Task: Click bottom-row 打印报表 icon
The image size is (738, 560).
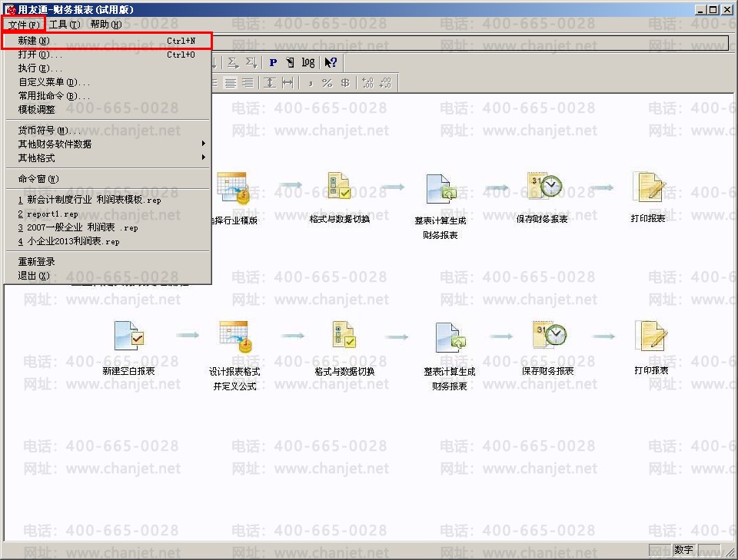Action: pyautogui.click(x=651, y=336)
